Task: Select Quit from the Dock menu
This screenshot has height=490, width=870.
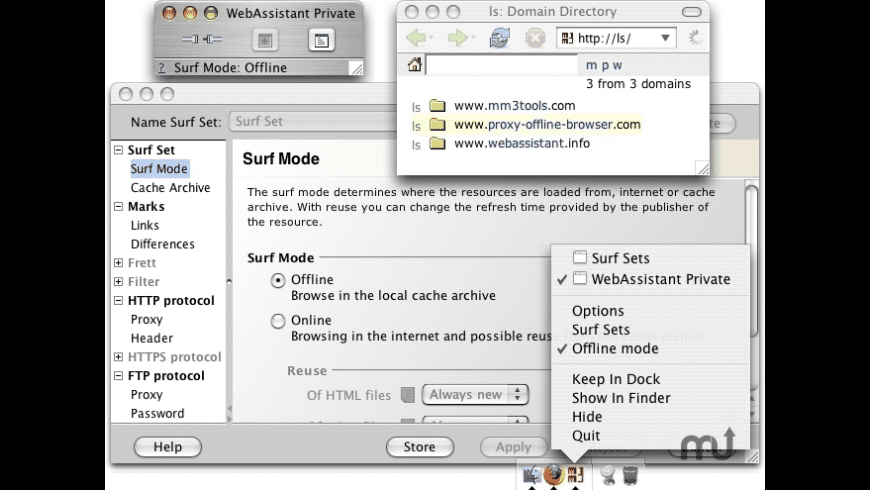Action: pos(586,436)
